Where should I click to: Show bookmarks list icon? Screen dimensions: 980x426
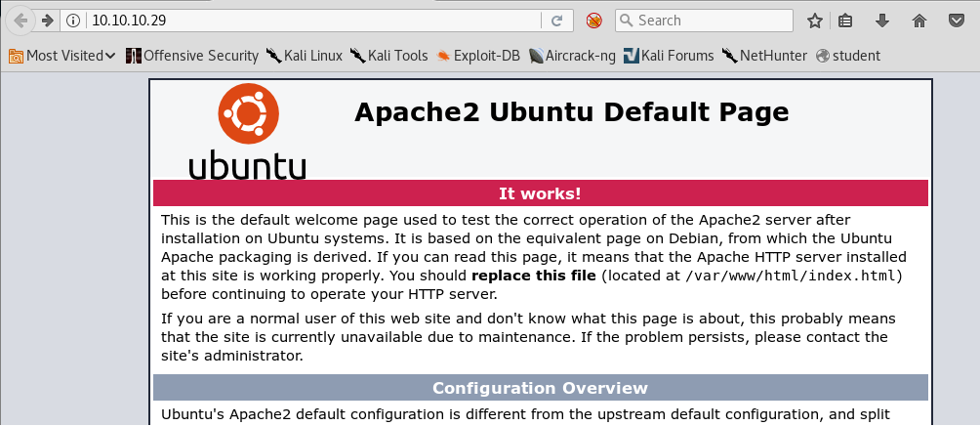pyautogui.click(x=846, y=21)
